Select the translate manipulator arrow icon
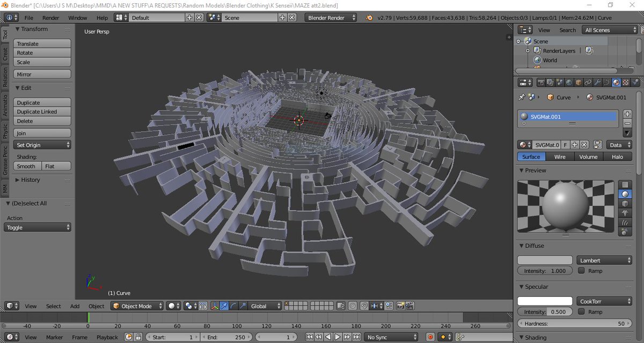The width and height of the screenshot is (644, 343). 223,306
